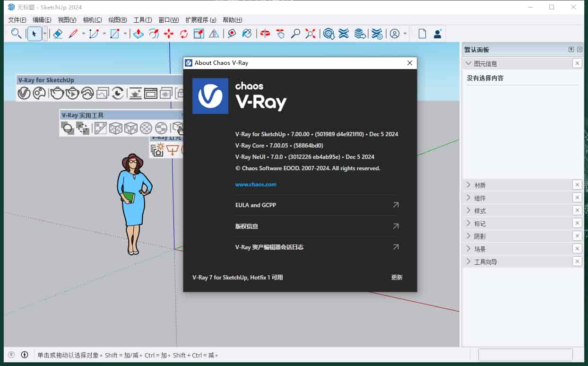Click 更新 to update V-Ray 7 Hotfix 1
The height and width of the screenshot is (366, 588).
(396, 278)
